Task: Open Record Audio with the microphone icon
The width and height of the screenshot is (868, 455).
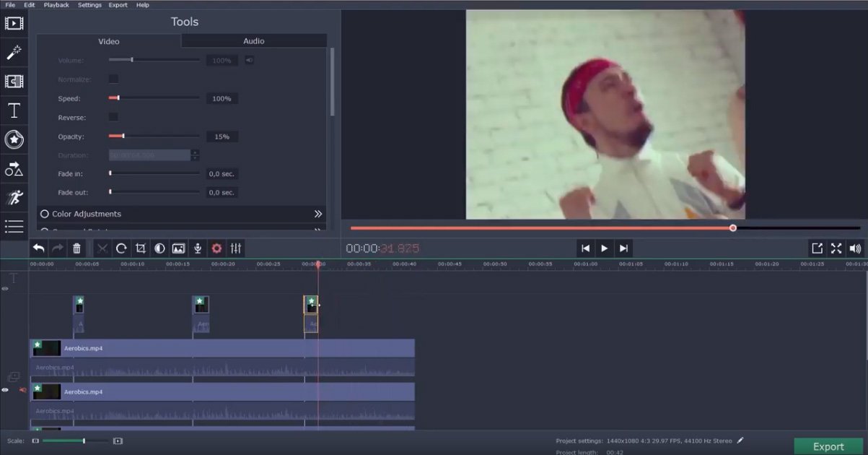Action: (197, 248)
